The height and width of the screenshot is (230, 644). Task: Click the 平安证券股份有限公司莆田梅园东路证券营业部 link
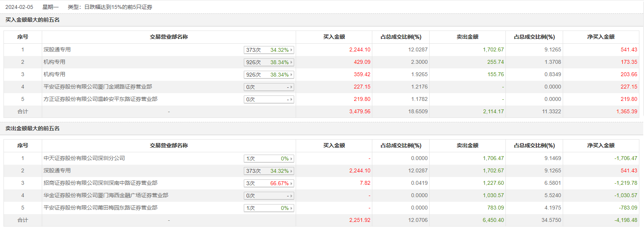click(x=100, y=208)
